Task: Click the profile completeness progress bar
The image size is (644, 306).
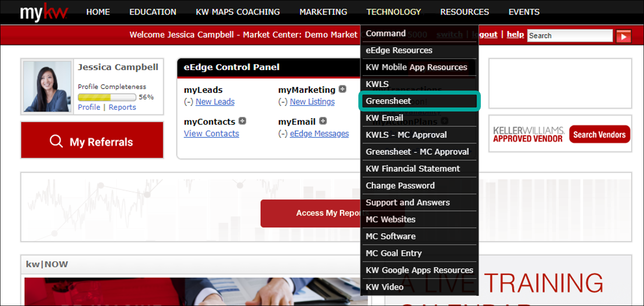Action: 107,97
